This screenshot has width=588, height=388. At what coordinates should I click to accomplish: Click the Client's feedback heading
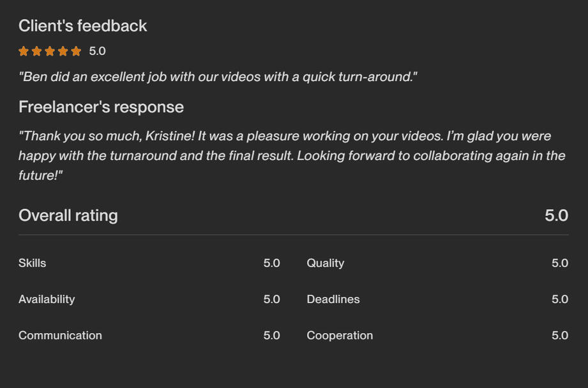82,26
